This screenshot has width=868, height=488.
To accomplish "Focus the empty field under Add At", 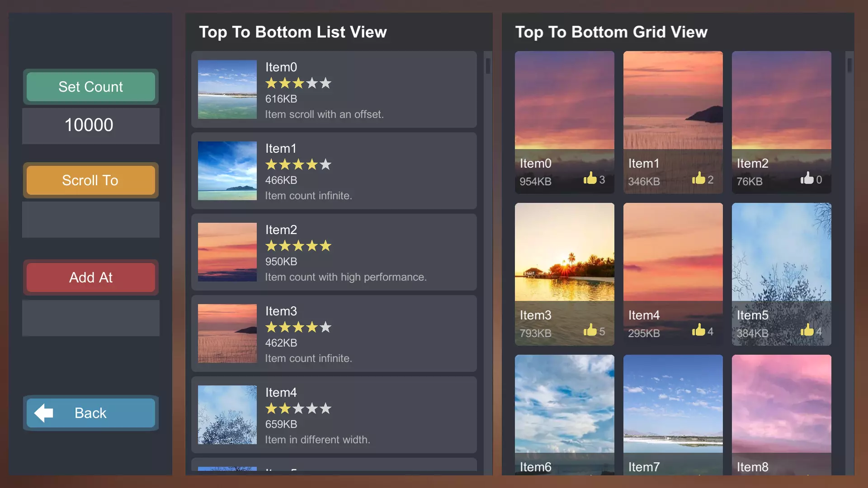I will tap(91, 318).
